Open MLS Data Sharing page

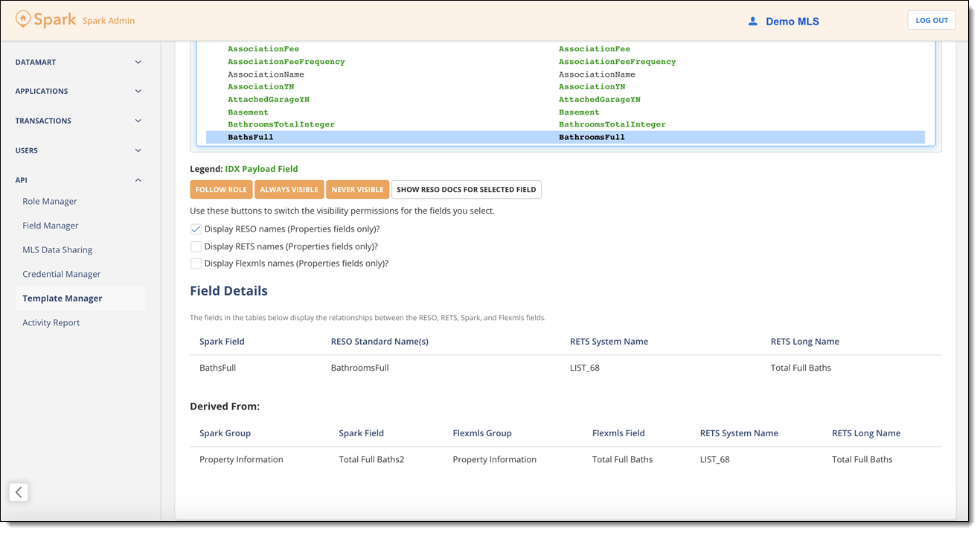57,250
